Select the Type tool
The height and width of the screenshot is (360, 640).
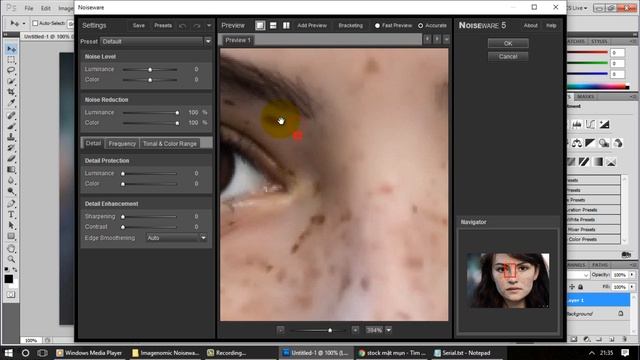pos(11,215)
